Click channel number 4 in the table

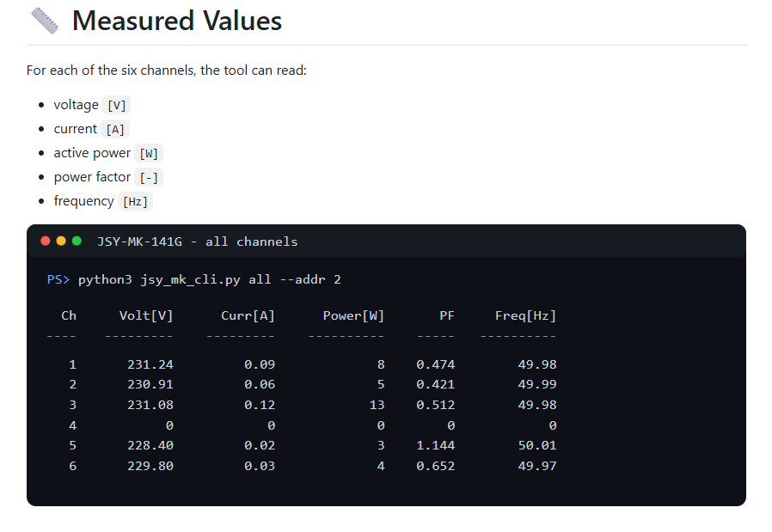73,425
